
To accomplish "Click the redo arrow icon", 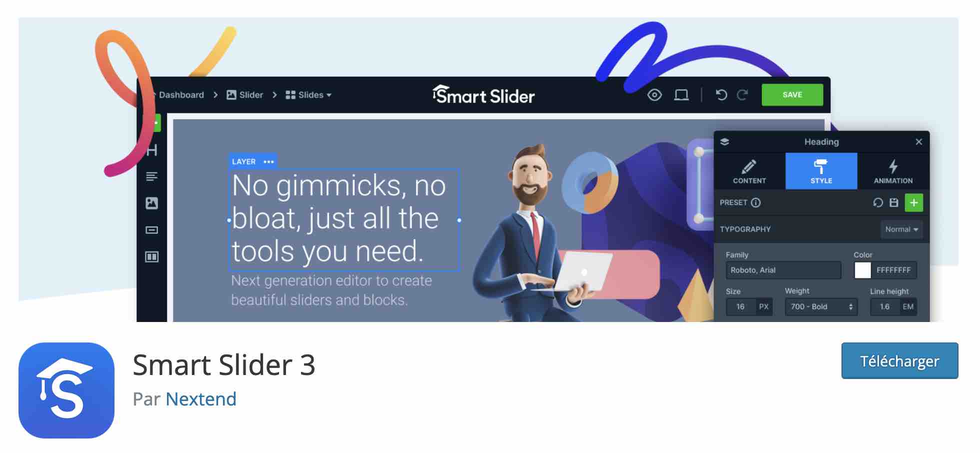I will coord(742,95).
